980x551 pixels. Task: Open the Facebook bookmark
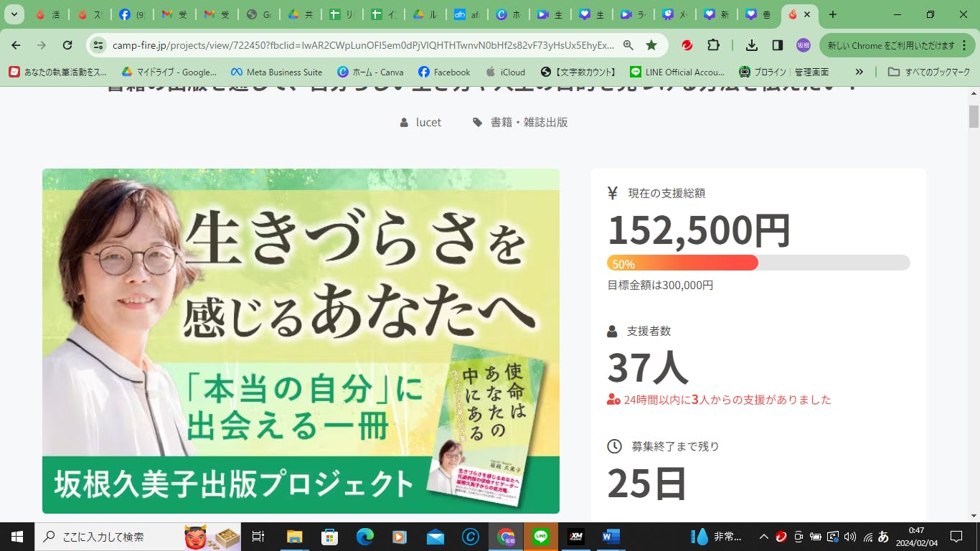pyautogui.click(x=444, y=72)
